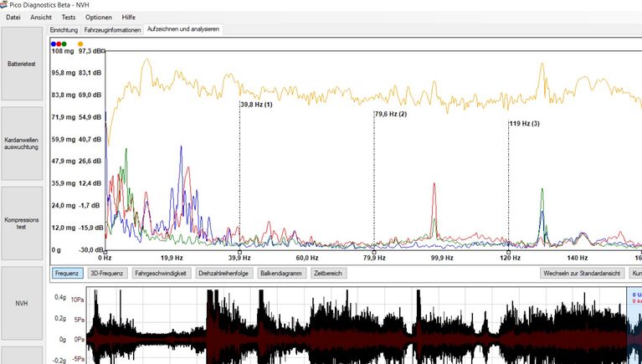This screenshot has height=364, width=642.
Task: Click the 0.4g waveform scale label
Action: (x=60, y=297)
